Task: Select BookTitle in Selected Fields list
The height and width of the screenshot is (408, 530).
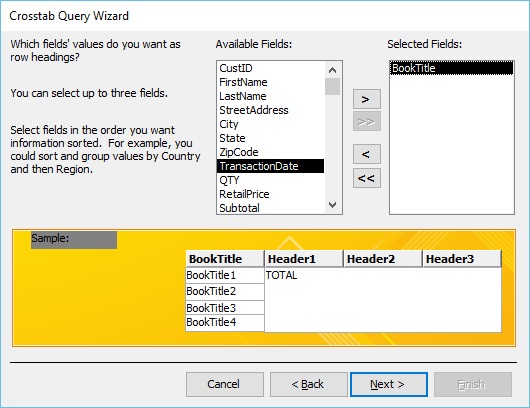Action: coord(452,68)
